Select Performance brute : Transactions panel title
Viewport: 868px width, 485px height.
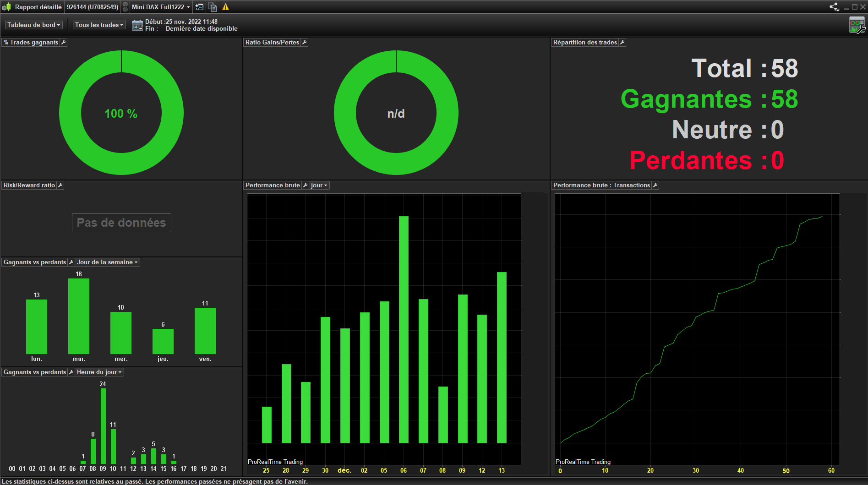601,185
